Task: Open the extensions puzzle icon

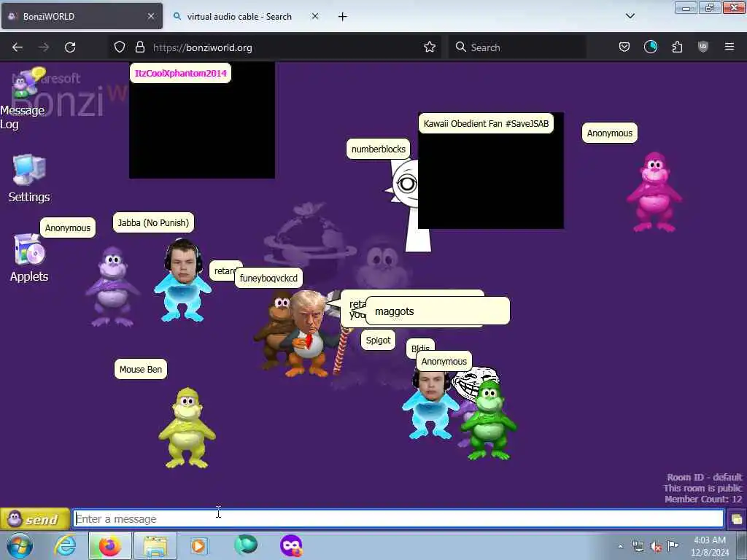Action: [677, 47]
